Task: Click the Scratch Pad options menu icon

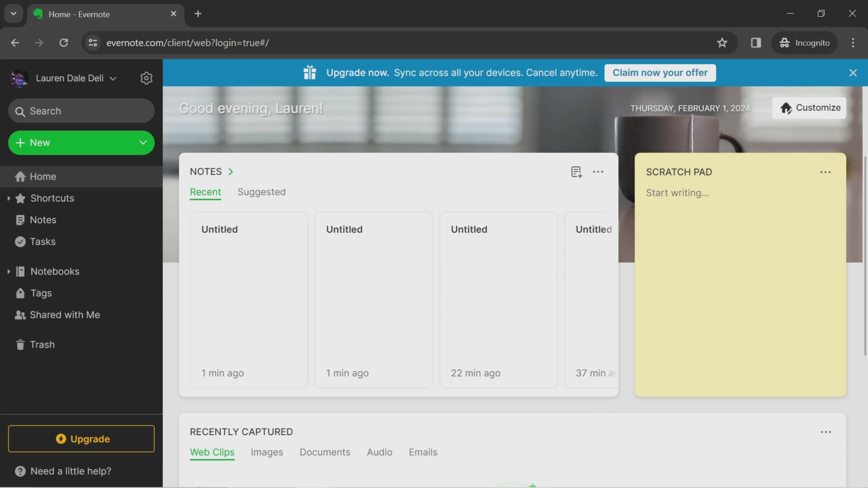Action: pyautogui.click(x=825, y=172)
